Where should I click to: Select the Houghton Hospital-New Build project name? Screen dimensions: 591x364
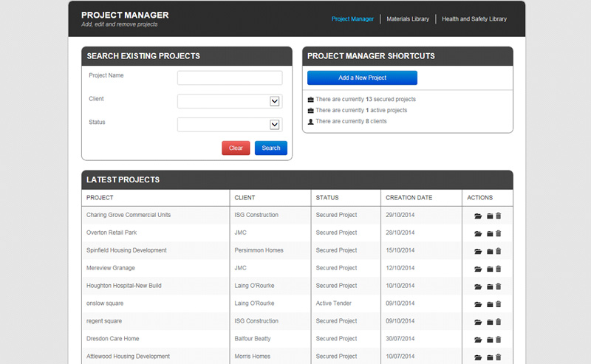coord(123,286)
